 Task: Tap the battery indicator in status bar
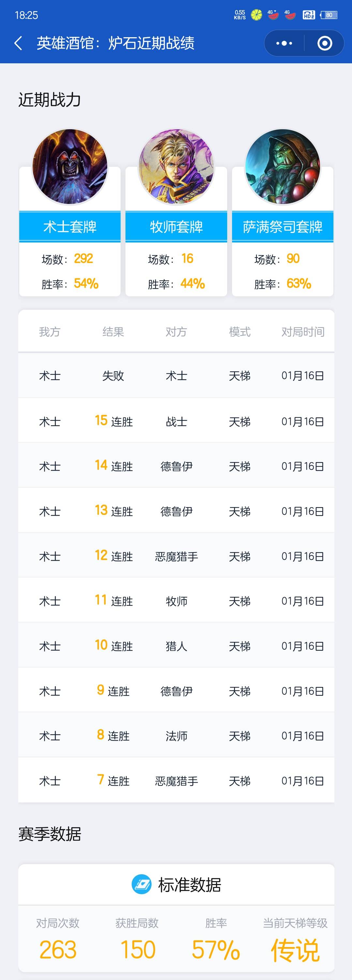329,15
